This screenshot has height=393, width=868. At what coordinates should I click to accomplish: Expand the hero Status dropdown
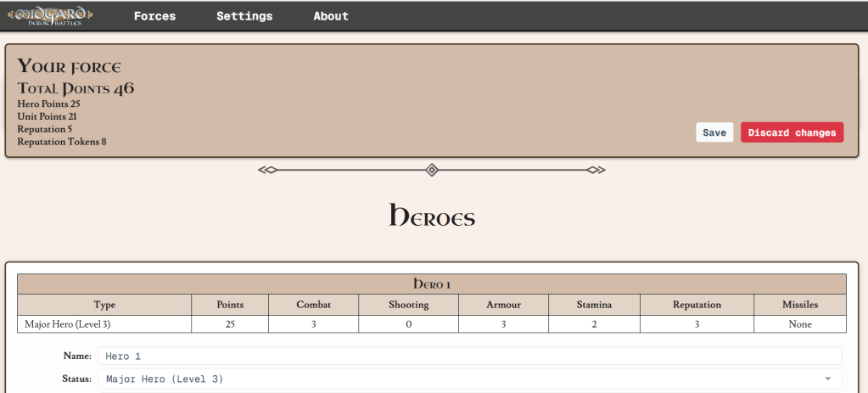469,379
